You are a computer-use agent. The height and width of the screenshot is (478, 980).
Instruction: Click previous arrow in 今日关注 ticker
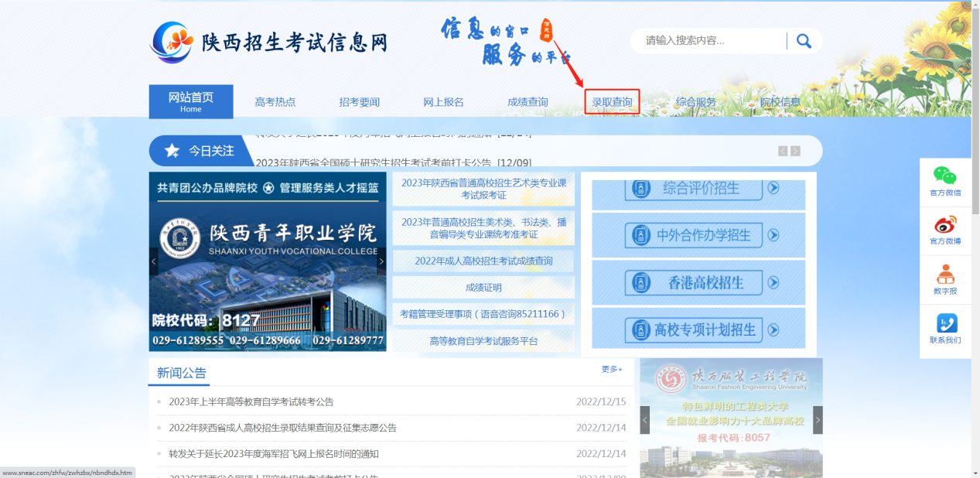tap(783, 151)
